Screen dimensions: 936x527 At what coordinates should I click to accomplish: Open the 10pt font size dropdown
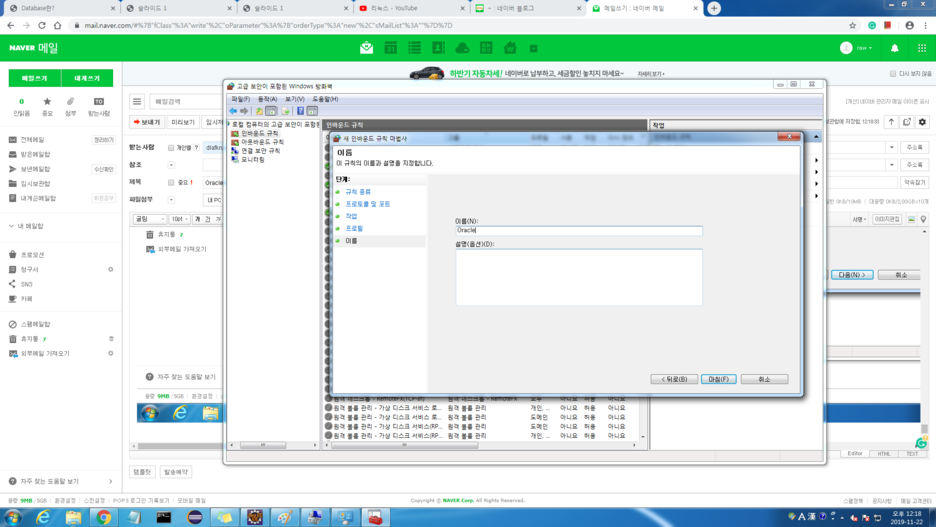coord(179,220)
